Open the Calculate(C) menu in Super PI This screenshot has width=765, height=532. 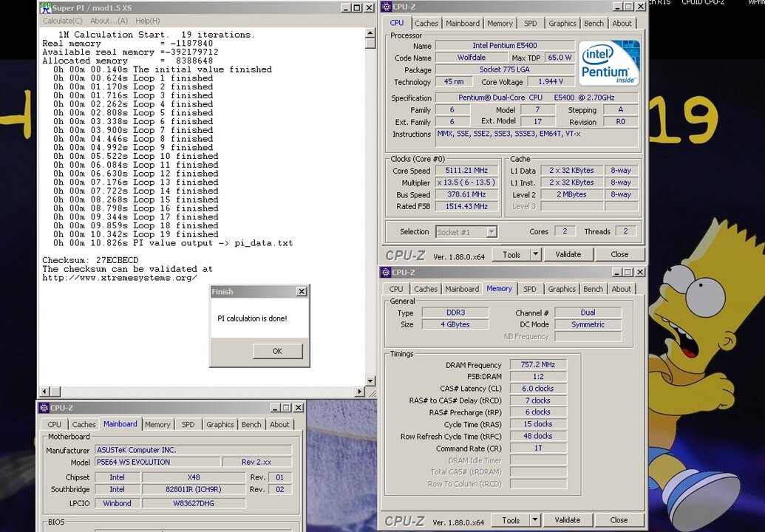pos(62,21)
